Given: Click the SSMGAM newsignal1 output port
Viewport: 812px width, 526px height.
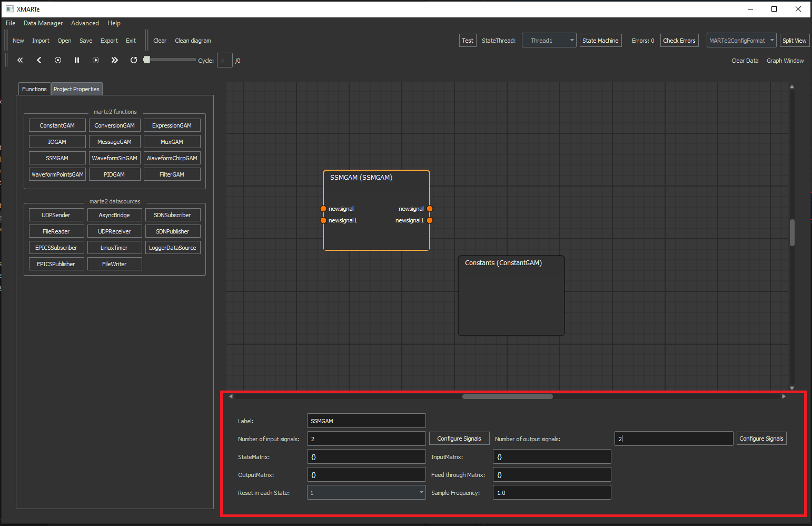Looking at the screenshot, I should click(430, 220).
